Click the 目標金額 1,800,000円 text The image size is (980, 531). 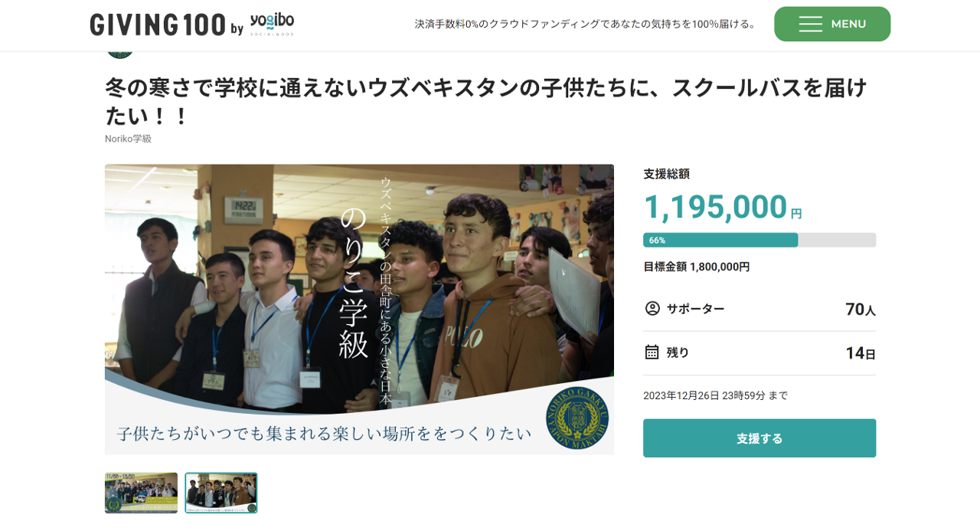click(x=697, y=267)
